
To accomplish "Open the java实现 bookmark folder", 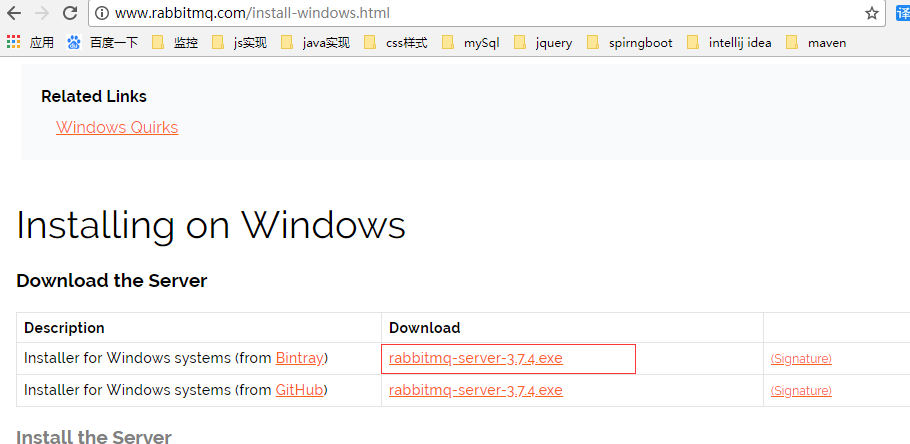I will pyautogui.click(x=316, y=42).
